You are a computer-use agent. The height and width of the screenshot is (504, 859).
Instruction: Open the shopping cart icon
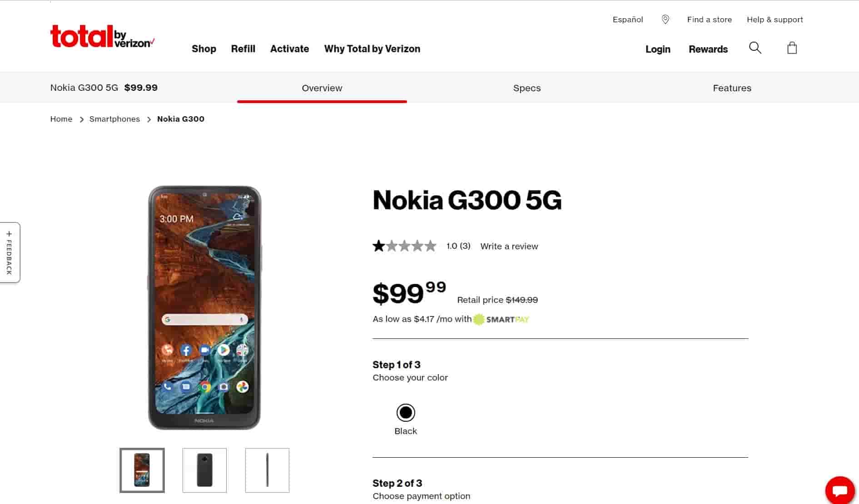click(x=792, y=48)
